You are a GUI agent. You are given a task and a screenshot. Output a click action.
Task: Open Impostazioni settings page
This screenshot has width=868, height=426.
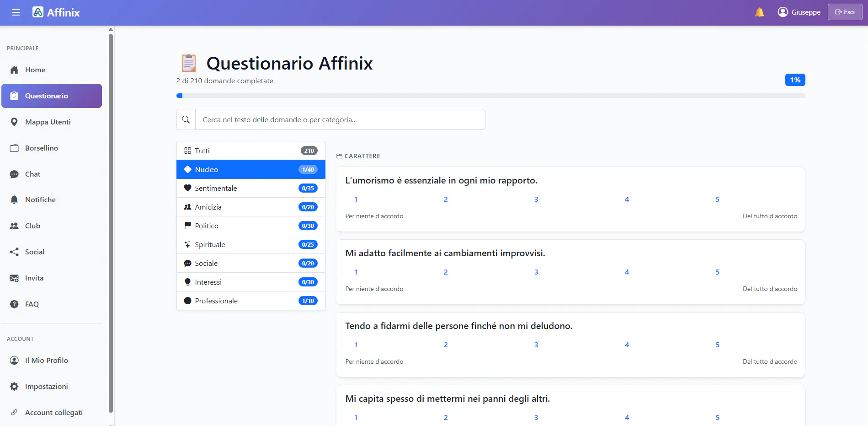pyautogui.click(x=52, y=387)
